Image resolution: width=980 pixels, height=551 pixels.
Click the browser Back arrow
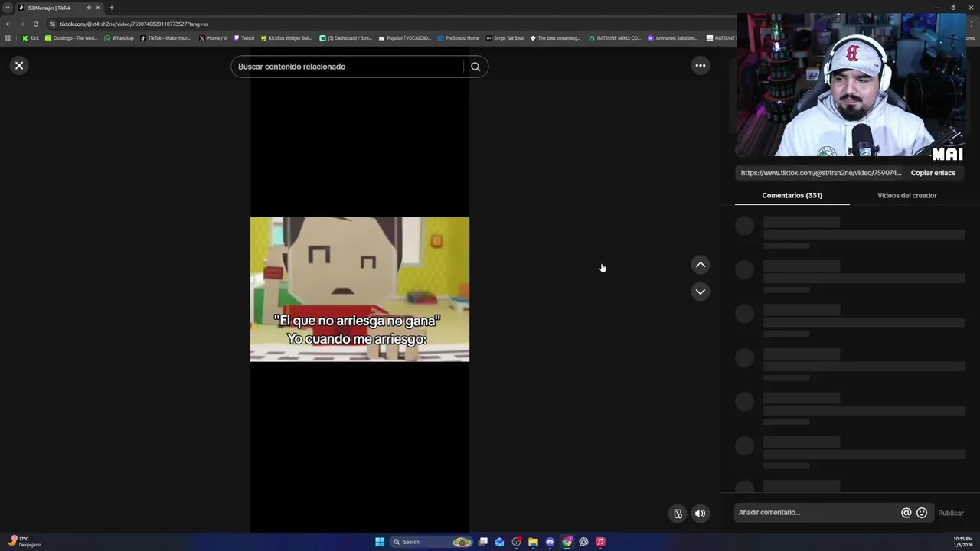tap(8, 24)
